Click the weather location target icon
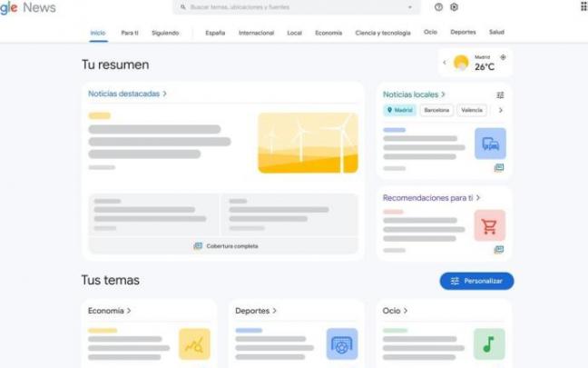The height and width of the screenshot is (368, 588). [x=503, y=57]
